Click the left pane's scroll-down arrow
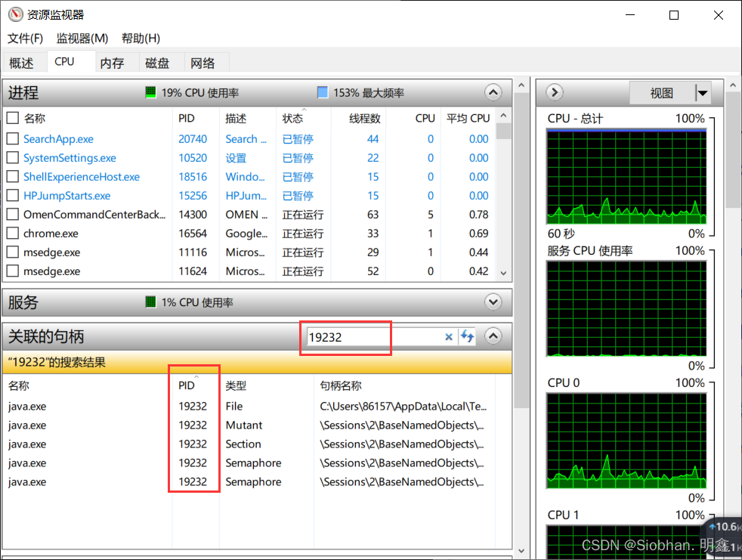The width and height of the screenshot is (742, 560). click(x=521, y=550)
